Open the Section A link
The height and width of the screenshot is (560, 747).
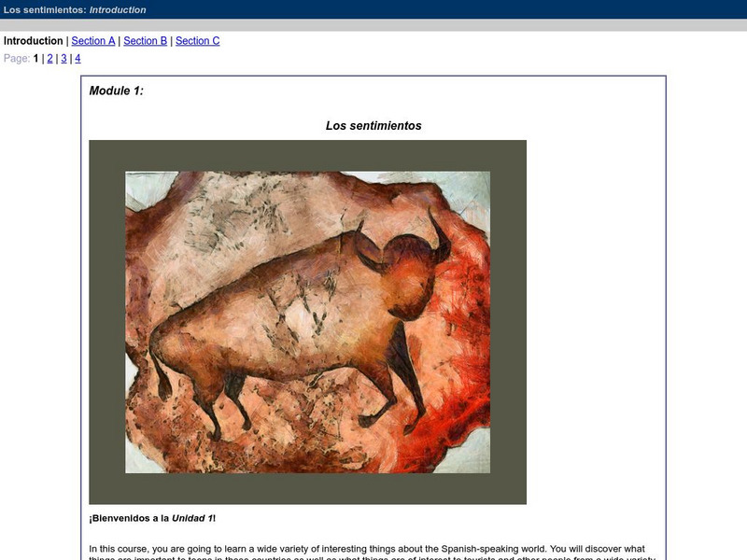point(93,41)
